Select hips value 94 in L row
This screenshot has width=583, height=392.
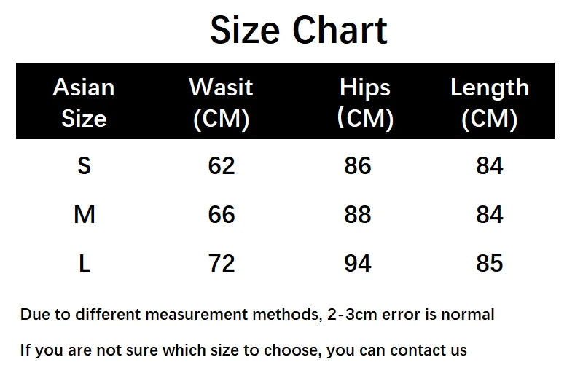(358, 264)
